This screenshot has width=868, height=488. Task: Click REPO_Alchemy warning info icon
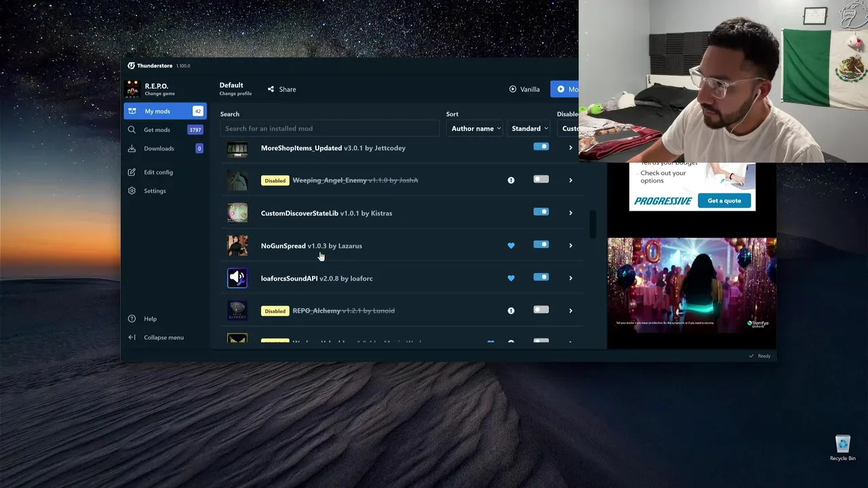(511, 310)
